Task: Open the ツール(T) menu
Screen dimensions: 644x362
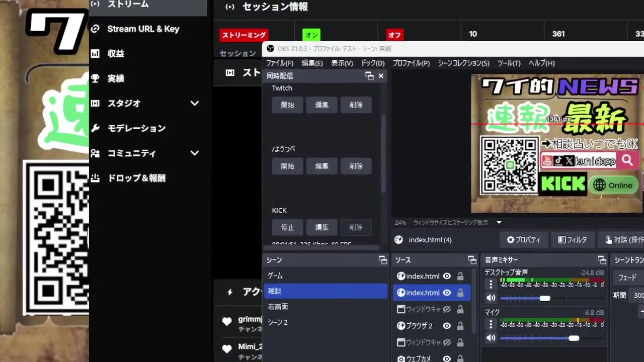Action: [x=509, y=63]
